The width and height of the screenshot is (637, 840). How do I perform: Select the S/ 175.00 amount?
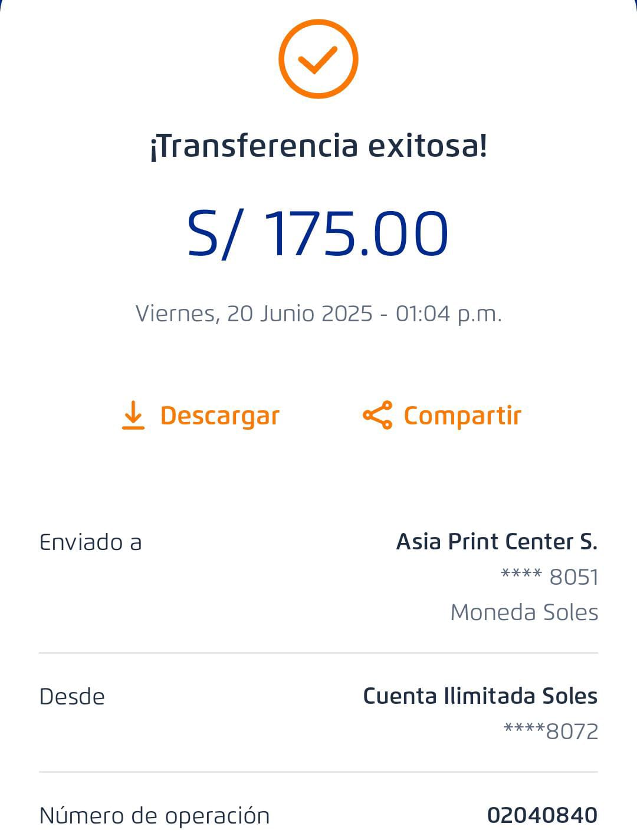point(318,233)
